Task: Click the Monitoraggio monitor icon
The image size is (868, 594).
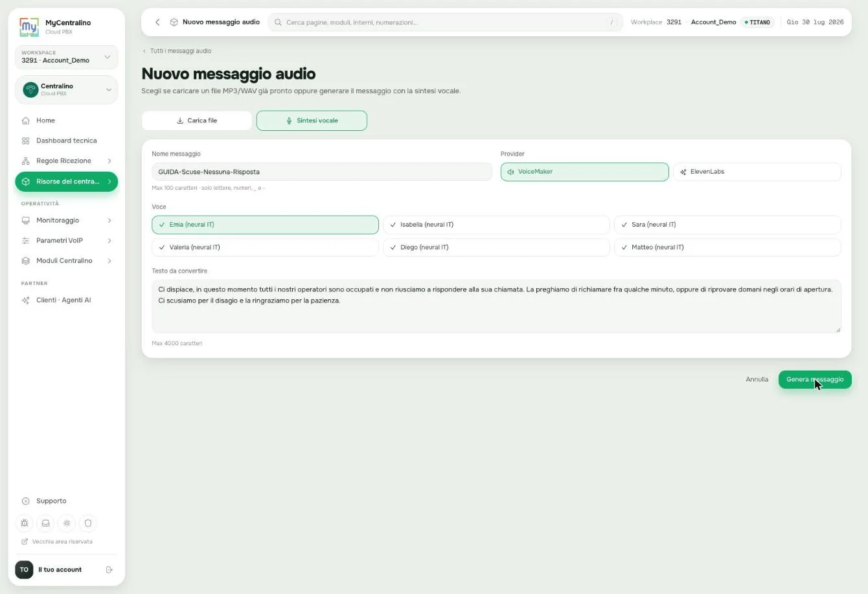Action: click(26, 220)
